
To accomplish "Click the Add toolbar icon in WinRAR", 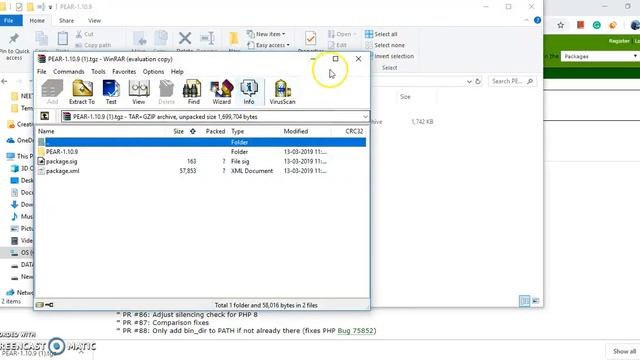I will click(52, 92).
